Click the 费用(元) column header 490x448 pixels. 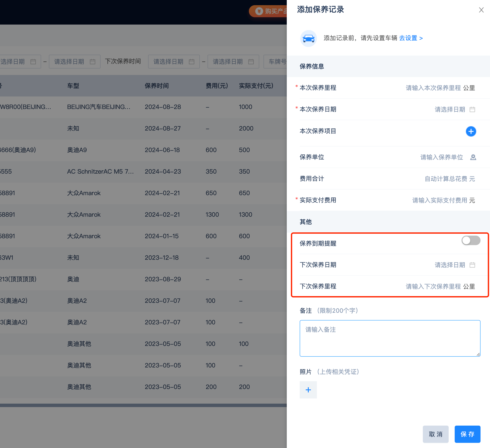pos(217,86)
